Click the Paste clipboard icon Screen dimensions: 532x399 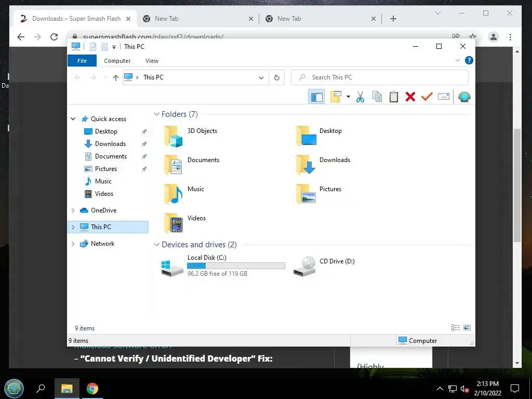point(394,97)
